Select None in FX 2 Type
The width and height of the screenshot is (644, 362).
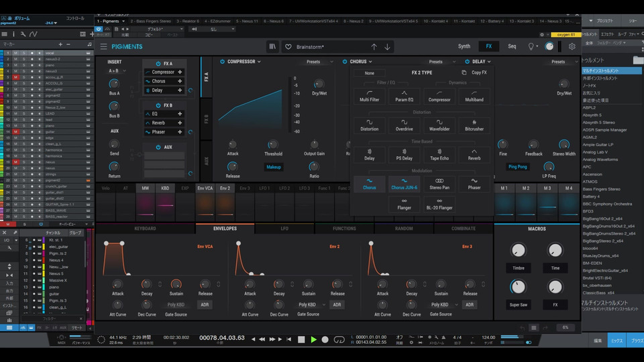(369, 73)
